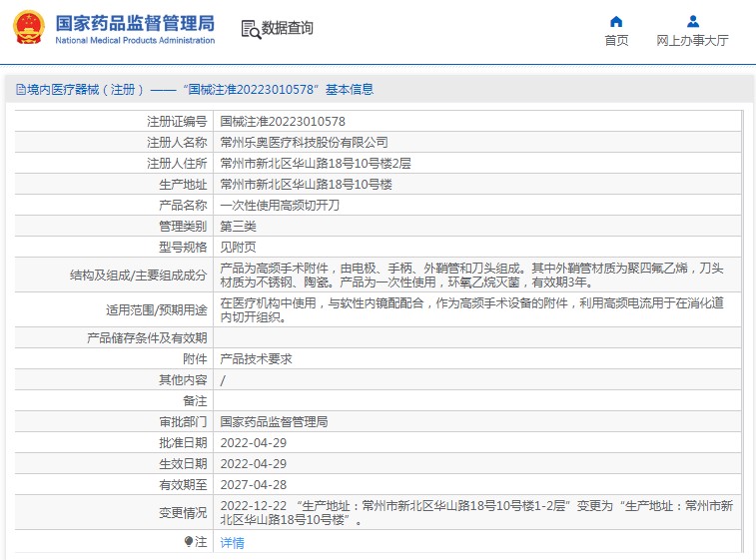Image resolution: width=756 pixels, height=560 pixels.
Task: Select address 常州市新北区华山路18号10号楼2层
Action: (x=316, y=164)
